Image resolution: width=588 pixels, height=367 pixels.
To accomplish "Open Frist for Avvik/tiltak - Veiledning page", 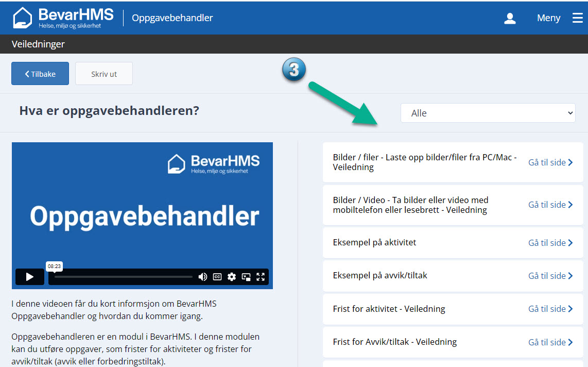I will [x=550, y=342].
